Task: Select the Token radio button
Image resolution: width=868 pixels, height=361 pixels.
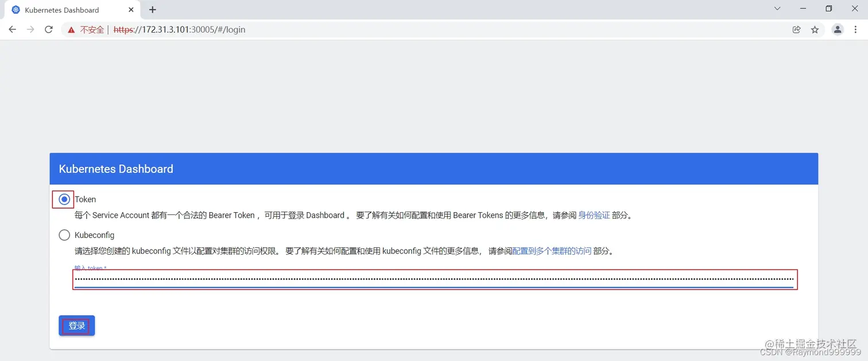Action: point(64,199)
